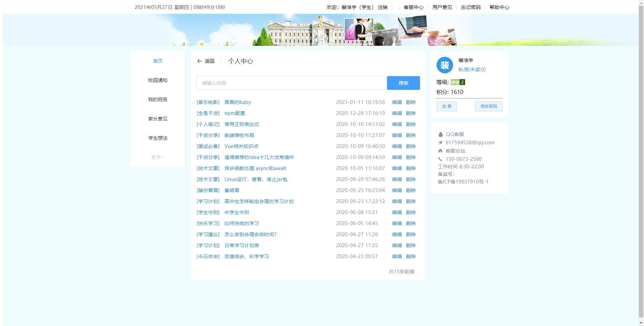Viewport: 644px width, 326px height.
Task: Click the [今日体会] category tag
Action: tap(208, 256)
